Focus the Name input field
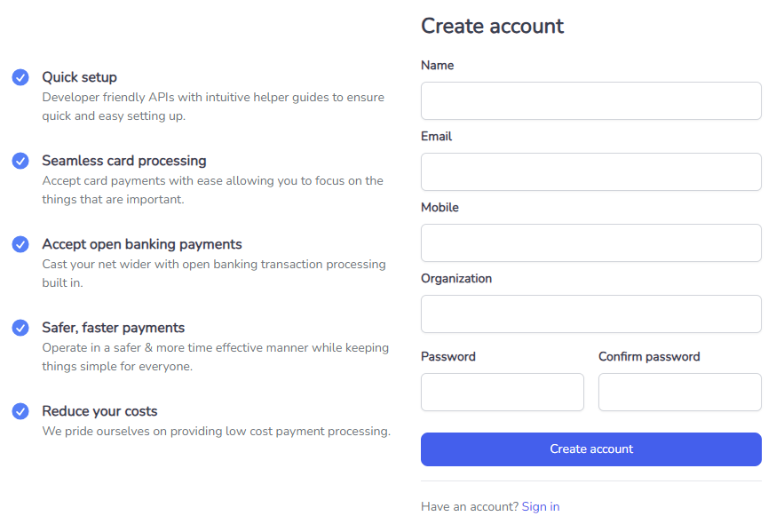 click(591, 101)
